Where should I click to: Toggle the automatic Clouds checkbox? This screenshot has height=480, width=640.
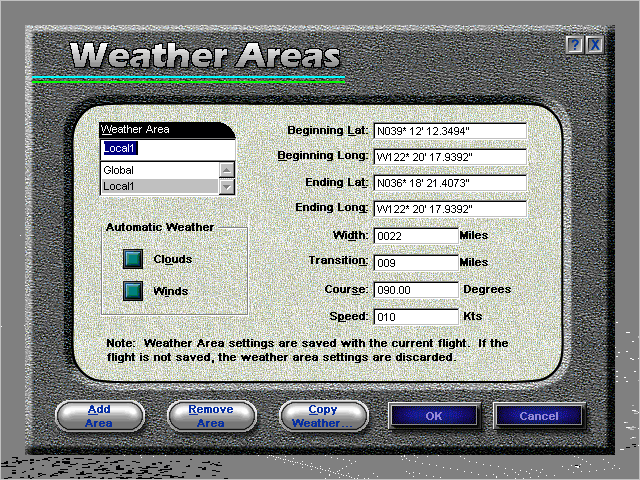pyautogui.click(x=133, y=259)
